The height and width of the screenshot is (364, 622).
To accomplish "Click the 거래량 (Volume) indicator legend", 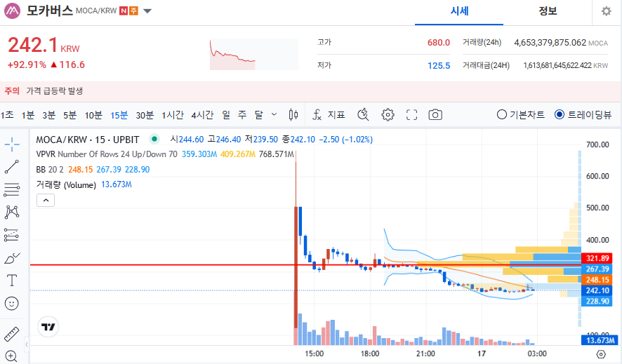I will [x=84, y=184].
